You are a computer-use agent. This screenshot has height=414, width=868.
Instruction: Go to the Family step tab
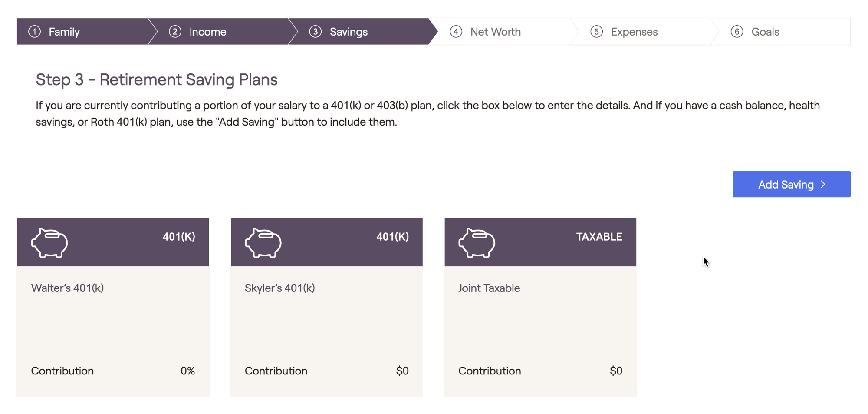[82, 32]
